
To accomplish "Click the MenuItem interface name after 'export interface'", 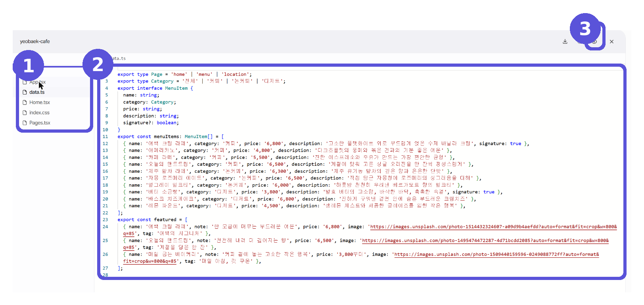I will (x=176, y=88).
